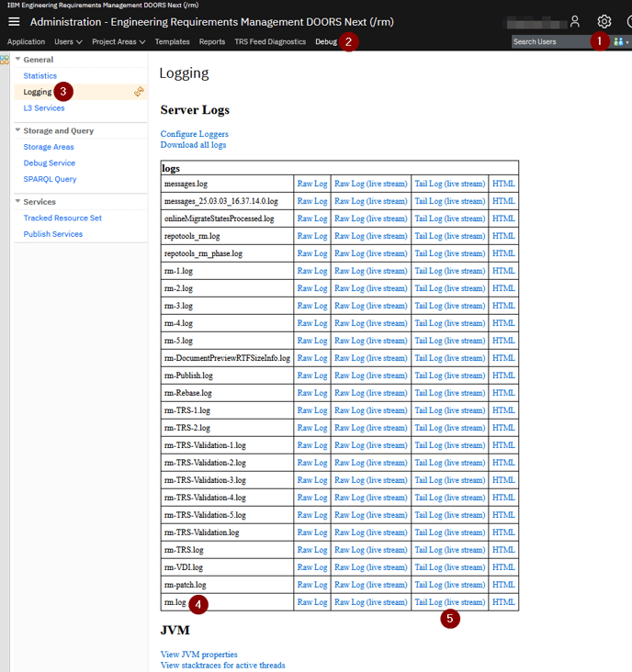Screen dimensions: 632x672
Task: Open Raw Log for rm-VDI.log
Action: click(x=312, y=567)
